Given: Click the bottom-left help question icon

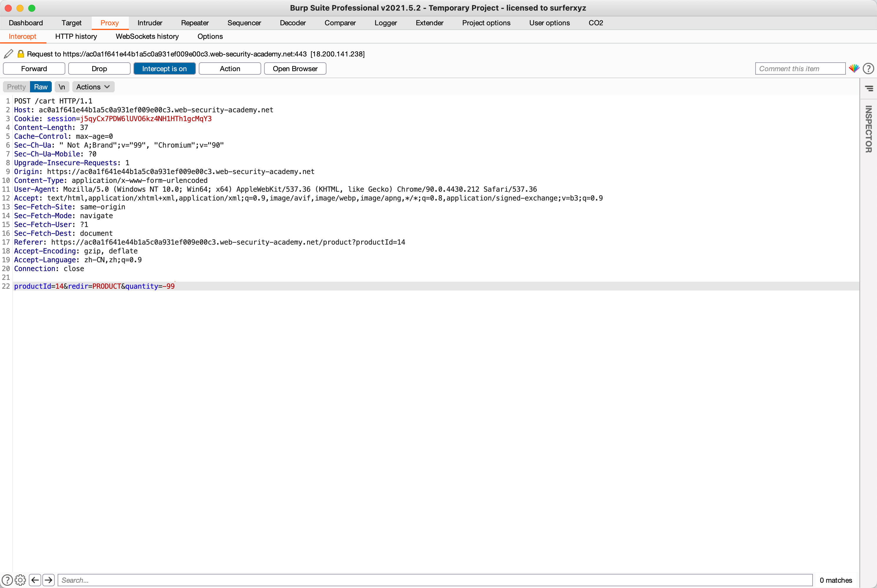Looking at the screenshot, I should tap(7, 580).
